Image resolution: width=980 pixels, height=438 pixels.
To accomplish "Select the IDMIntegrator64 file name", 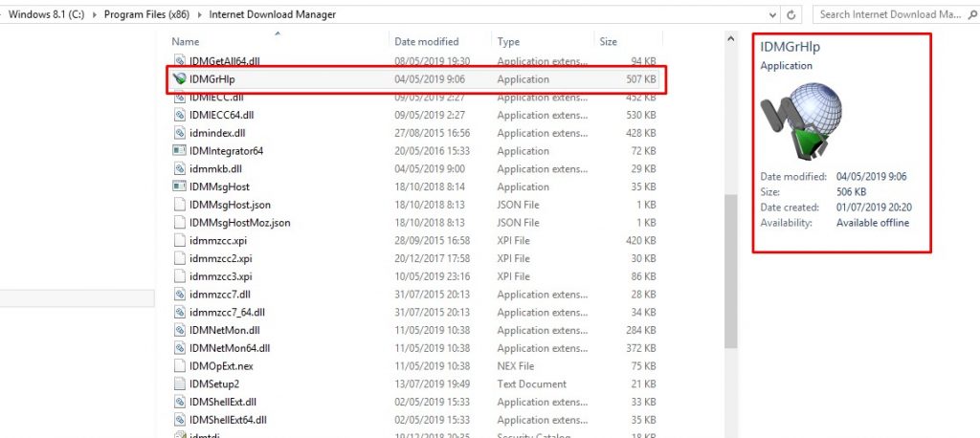I will tap(226, 151).
